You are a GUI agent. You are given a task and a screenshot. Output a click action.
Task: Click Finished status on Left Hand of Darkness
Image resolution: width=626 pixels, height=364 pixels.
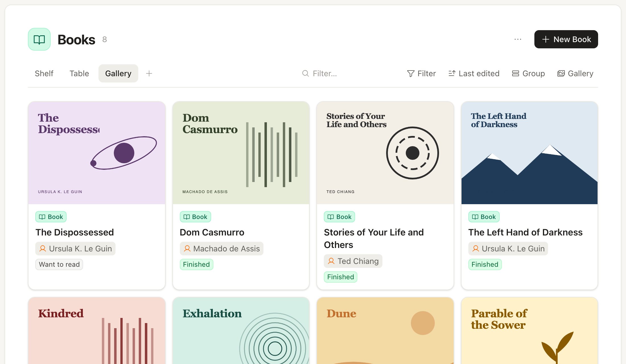coord(485,264)
